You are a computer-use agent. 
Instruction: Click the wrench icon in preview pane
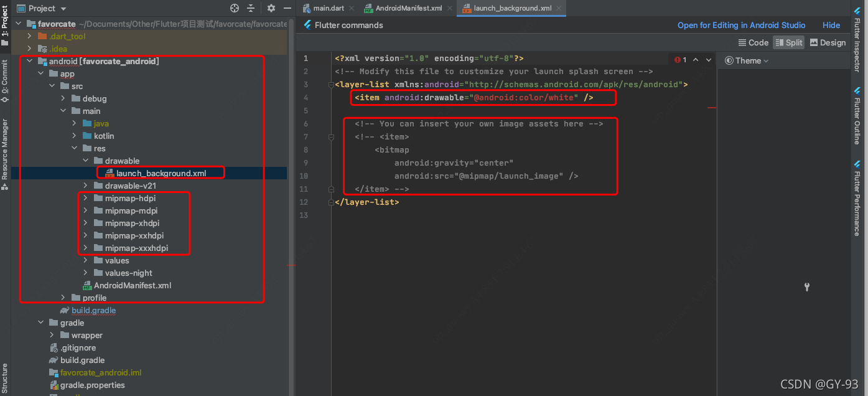[x=807, y=287]
